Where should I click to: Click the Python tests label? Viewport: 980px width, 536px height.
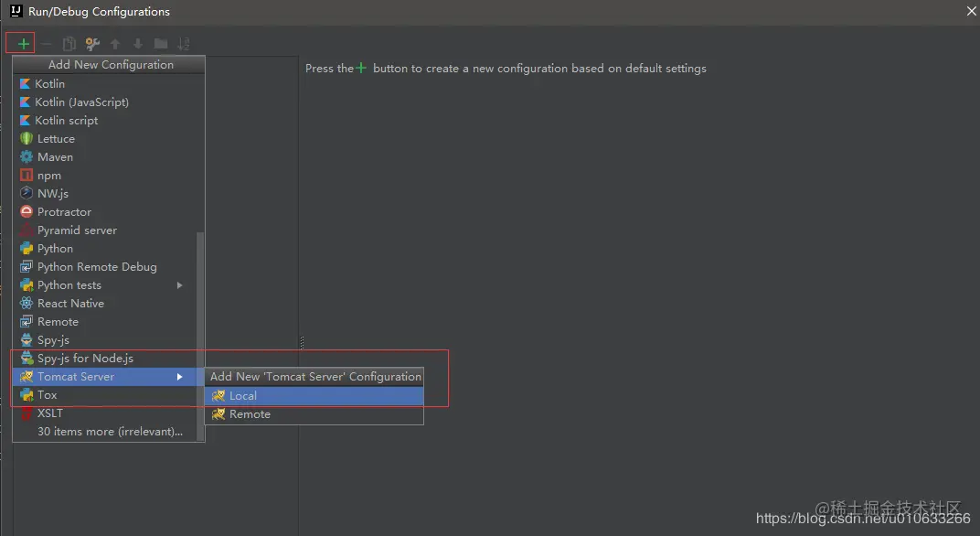[69, 285]
